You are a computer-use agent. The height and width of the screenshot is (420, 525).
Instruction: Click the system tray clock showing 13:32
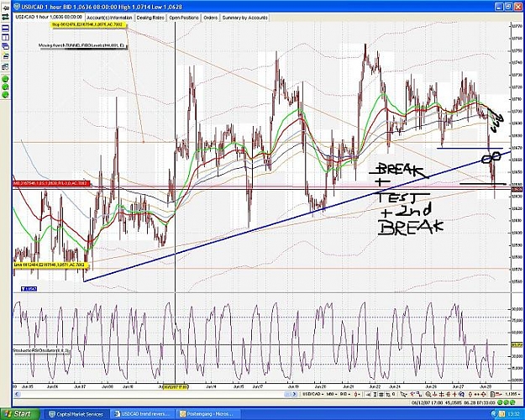[513, 414]
